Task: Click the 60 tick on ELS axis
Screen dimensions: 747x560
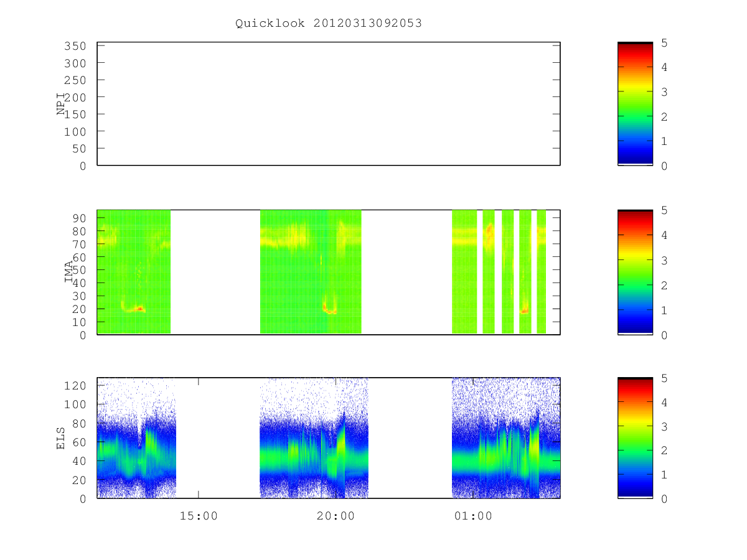Action: (78, 442)
